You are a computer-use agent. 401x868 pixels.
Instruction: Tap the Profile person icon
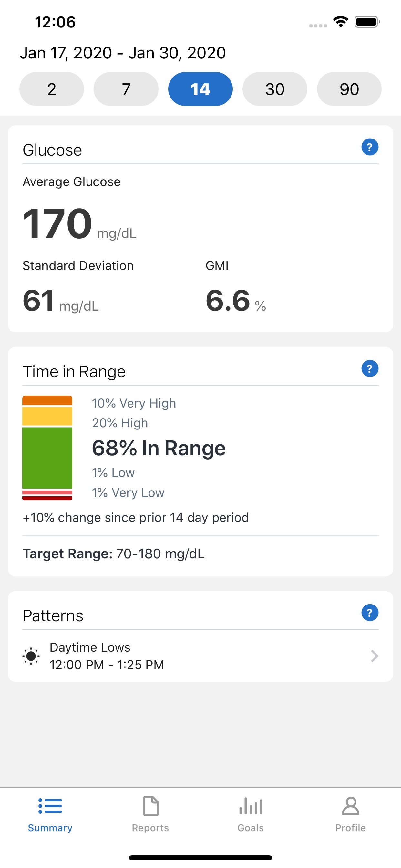point(350,806)
